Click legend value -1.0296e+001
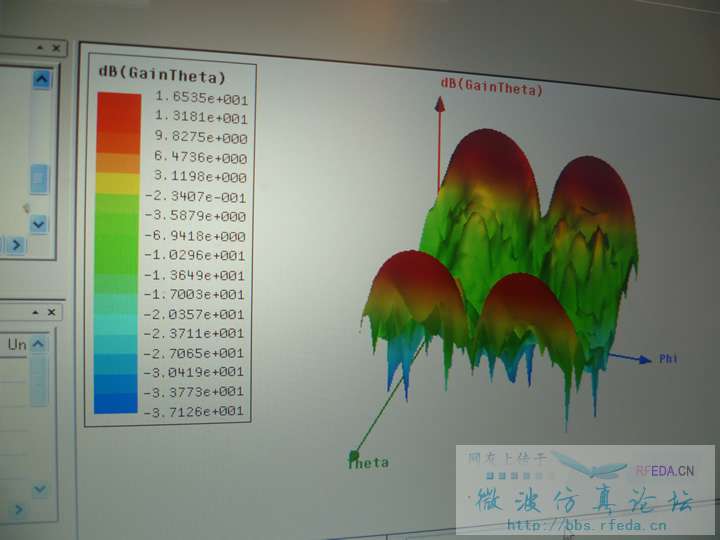The width and height of the screenshot is (720, 540). click(195, 255)
